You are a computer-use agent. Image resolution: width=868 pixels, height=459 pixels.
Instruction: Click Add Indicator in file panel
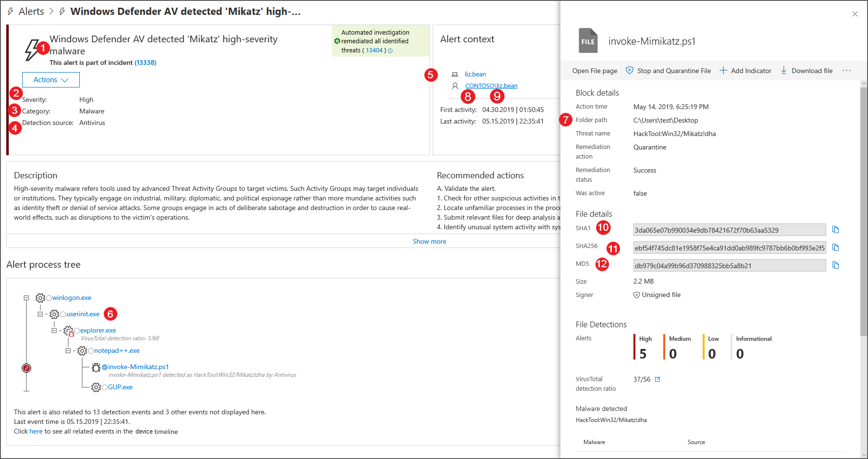click(745, 71)
